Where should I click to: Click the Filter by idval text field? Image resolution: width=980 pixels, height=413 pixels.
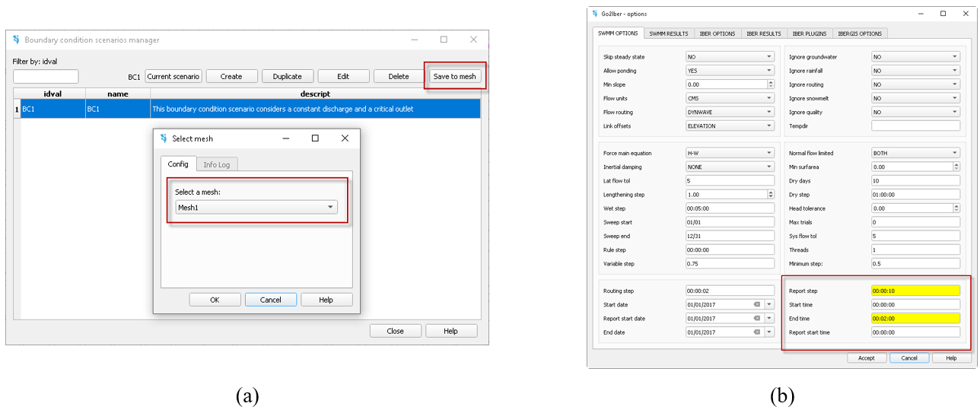(x=46, y=76)
